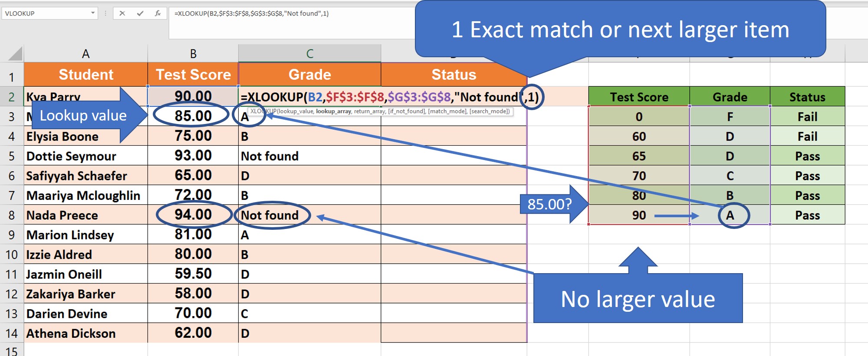Select the Fail status beside score 0

807,117
